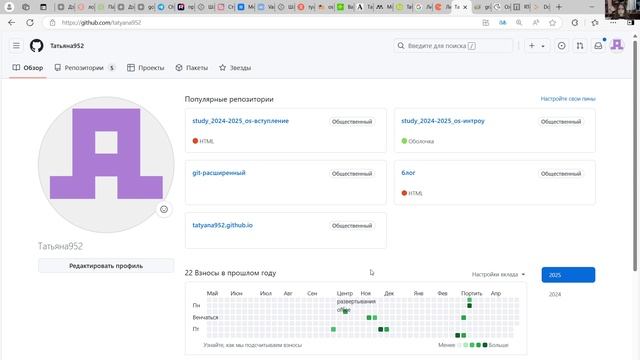Click the darkest green legend square
This screenshot has height=360, width=640.
click(x=485, y=345)
